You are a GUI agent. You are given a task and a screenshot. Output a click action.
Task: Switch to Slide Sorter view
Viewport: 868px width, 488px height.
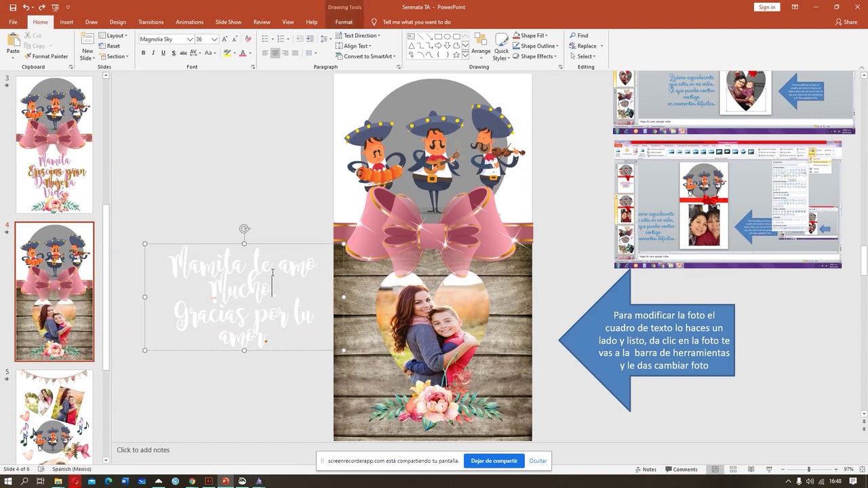point(733,469)
